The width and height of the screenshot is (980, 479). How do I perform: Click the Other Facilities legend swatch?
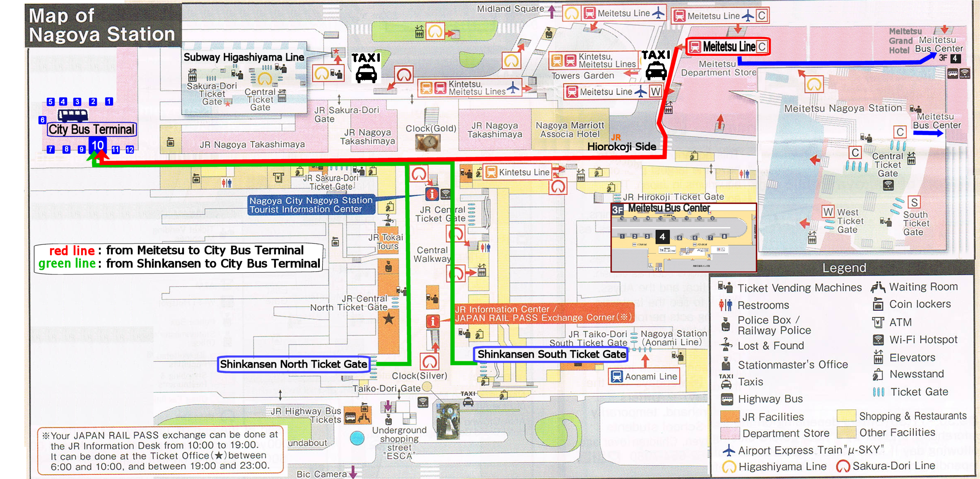pos(846,432)
